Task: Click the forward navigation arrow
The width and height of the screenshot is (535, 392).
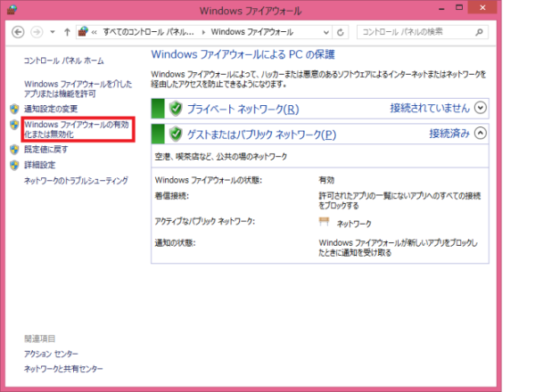Action: click(37, 32)
